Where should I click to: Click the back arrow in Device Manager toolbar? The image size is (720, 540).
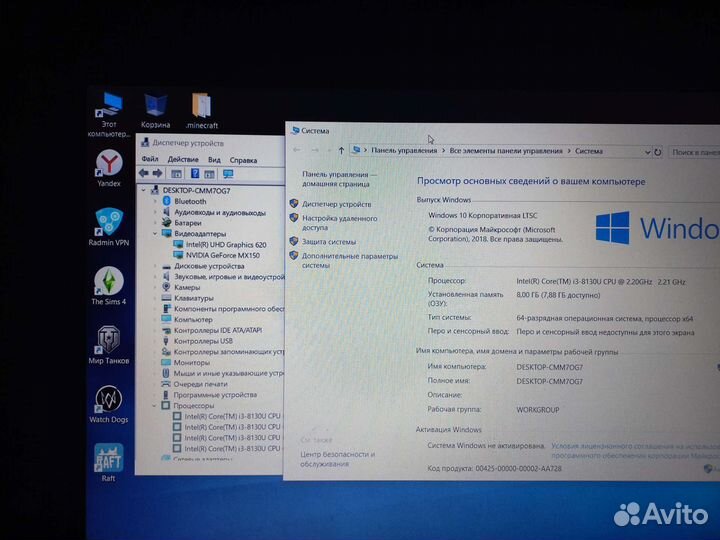click(144, 173)
